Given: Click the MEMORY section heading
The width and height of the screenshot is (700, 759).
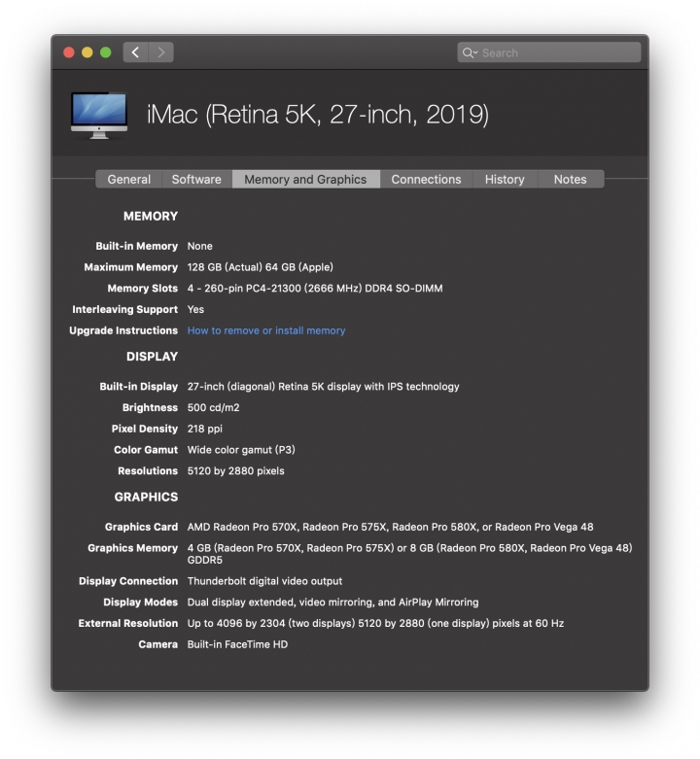Looking at the screenshot, I should pyautogui.click(x=151, y=217).
